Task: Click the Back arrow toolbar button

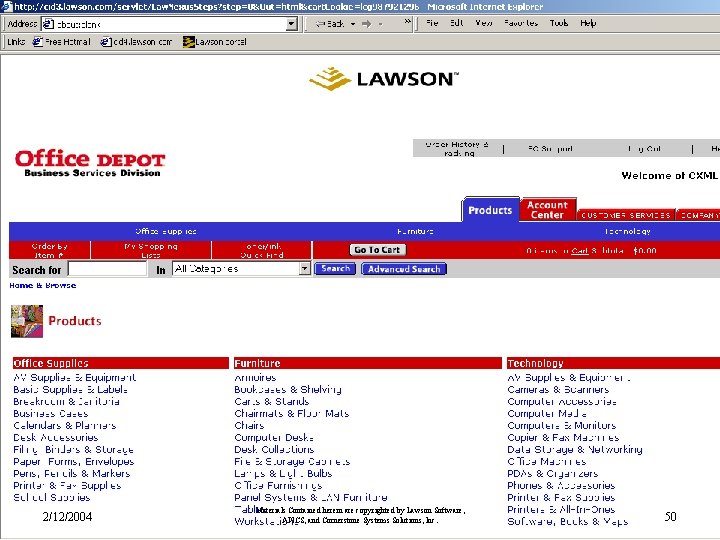Action: (x=330, y=24)
